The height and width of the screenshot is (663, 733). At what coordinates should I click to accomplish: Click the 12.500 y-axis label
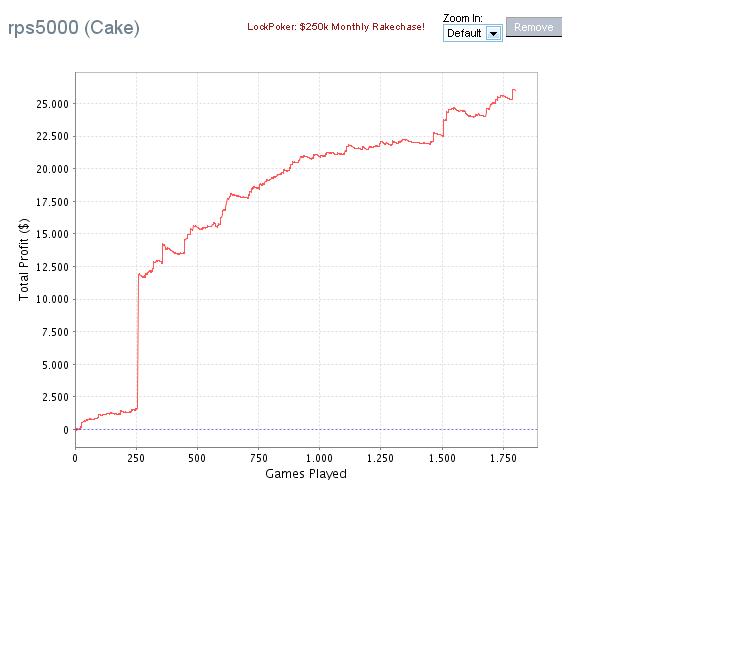(x=52, y=267)
